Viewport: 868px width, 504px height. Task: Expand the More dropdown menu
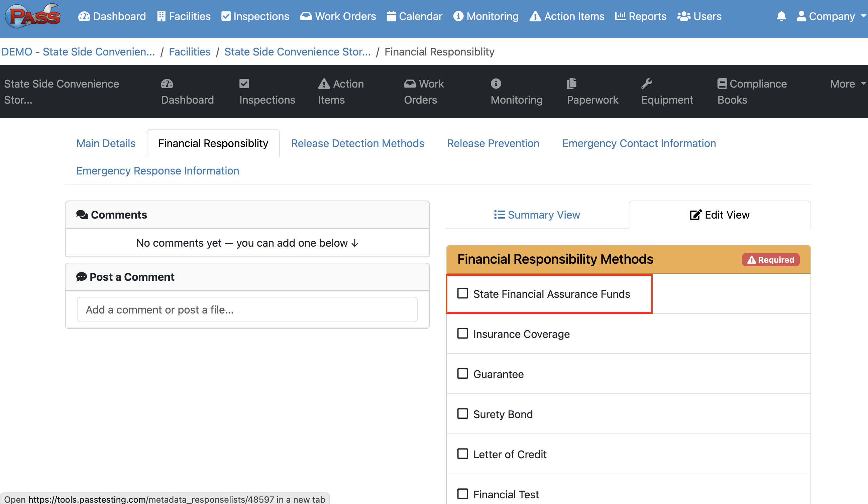tap(847, 84)
